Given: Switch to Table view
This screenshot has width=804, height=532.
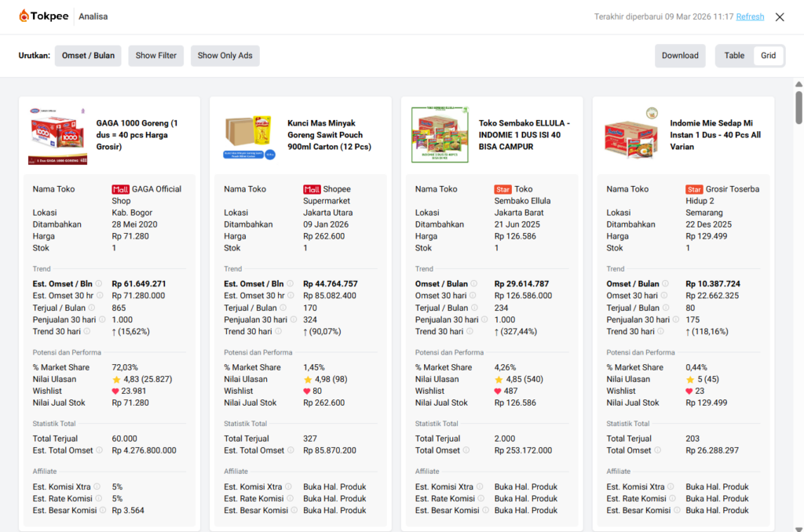Looking at the screenshot, I should pos(734,56).
